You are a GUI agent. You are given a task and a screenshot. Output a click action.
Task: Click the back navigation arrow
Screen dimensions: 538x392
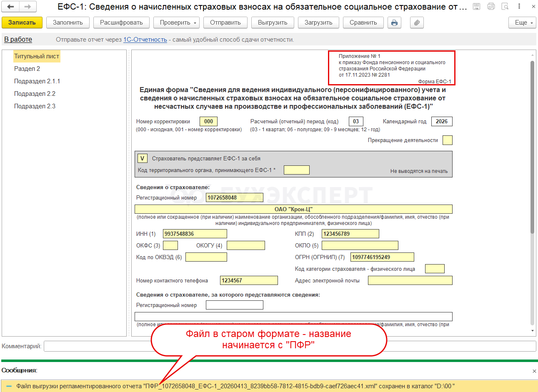coord(11,7)
